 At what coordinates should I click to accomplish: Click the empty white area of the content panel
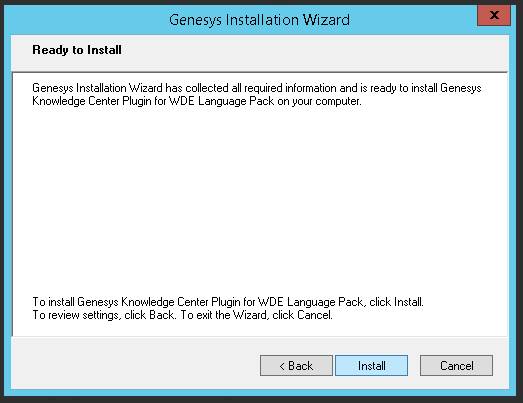(x=260, y=200)
